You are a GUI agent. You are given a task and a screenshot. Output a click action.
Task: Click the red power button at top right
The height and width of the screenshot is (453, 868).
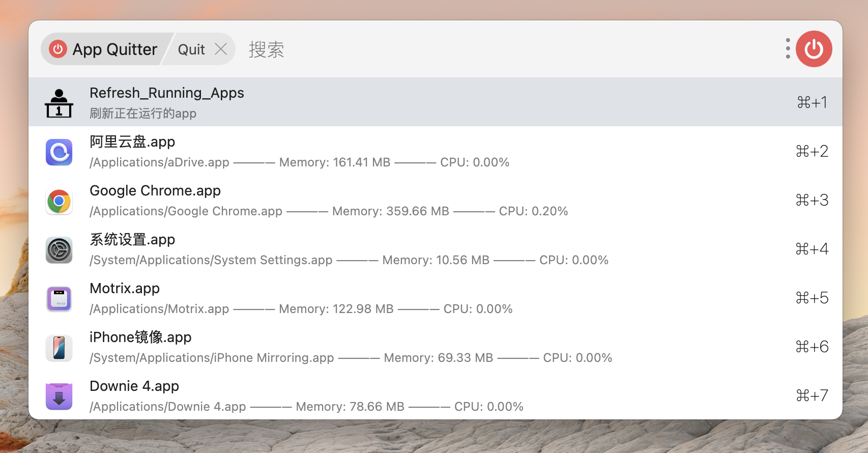pyautogui.click(x=814, y=49)
